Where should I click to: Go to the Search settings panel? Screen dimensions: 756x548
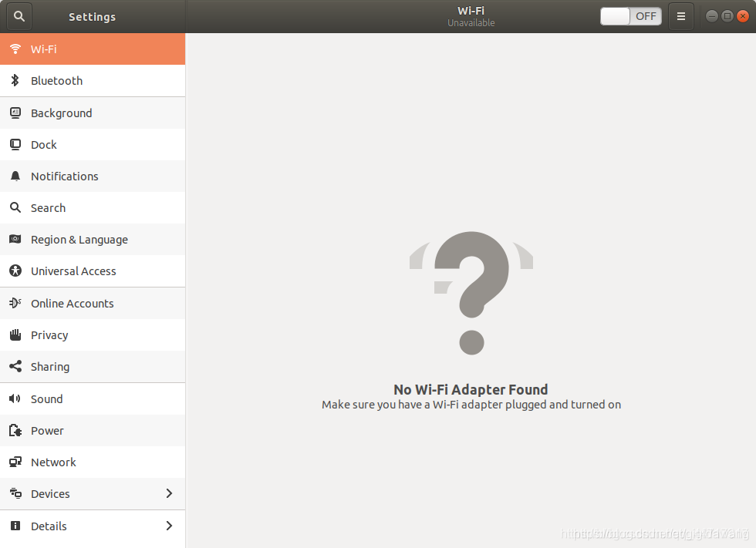coord(93,207)
